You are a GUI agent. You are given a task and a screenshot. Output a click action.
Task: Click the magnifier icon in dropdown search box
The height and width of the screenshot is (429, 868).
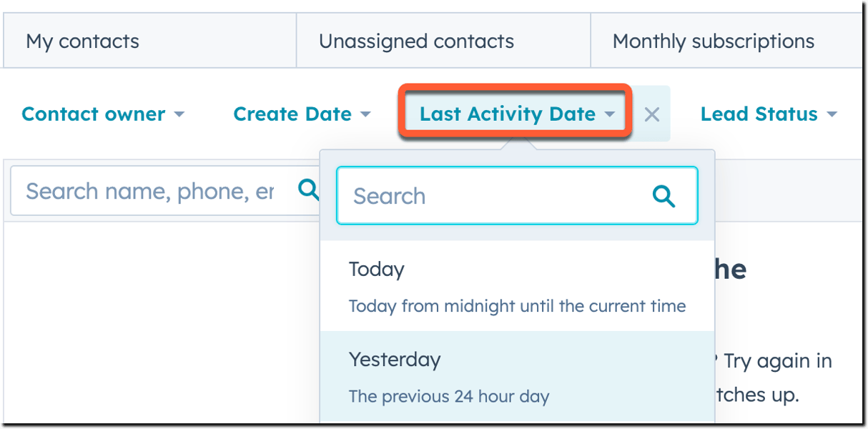pyautogui.click(x=664, y=196)
